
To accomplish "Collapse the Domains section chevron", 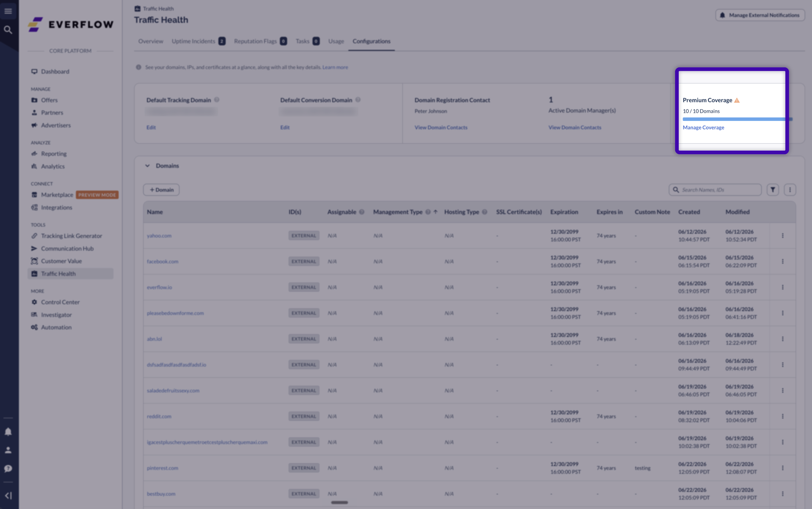I will (x=147, y=166).
